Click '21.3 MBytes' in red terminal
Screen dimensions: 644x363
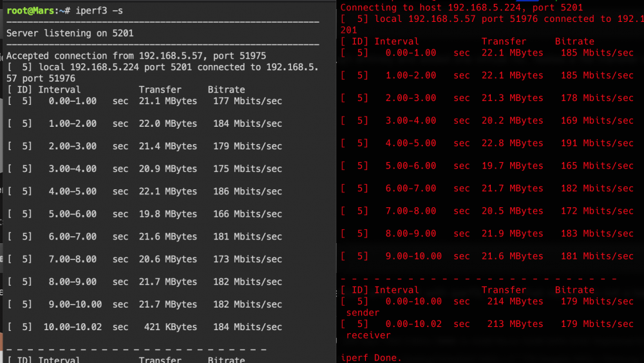512,98
